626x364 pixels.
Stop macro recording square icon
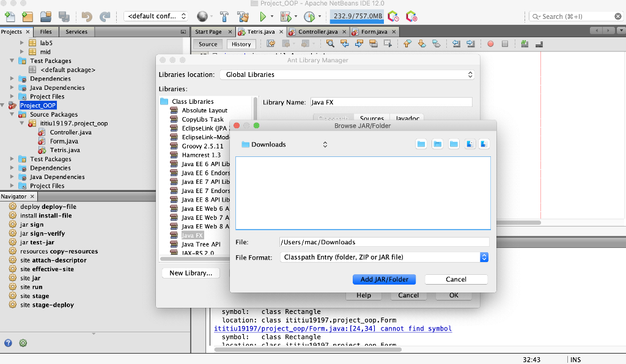pyautogui.click(x=505, y=44)
